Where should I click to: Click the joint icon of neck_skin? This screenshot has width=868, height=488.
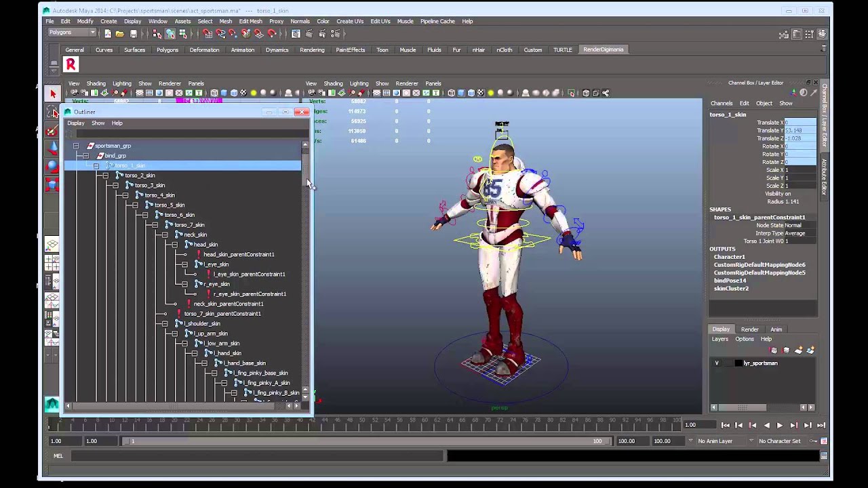pos(179,235)
